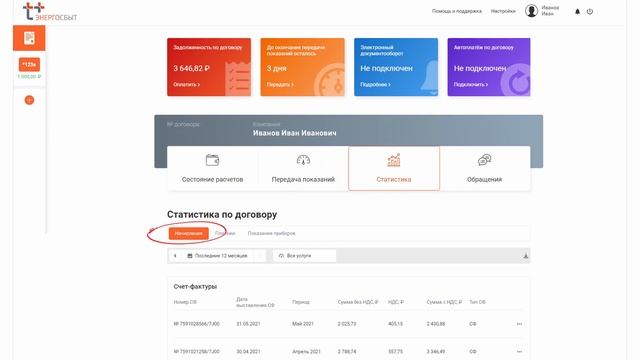Open the Состояние расчетов tab
The width and height of the screenshot is (640, 360).
(x=212, y=168)
